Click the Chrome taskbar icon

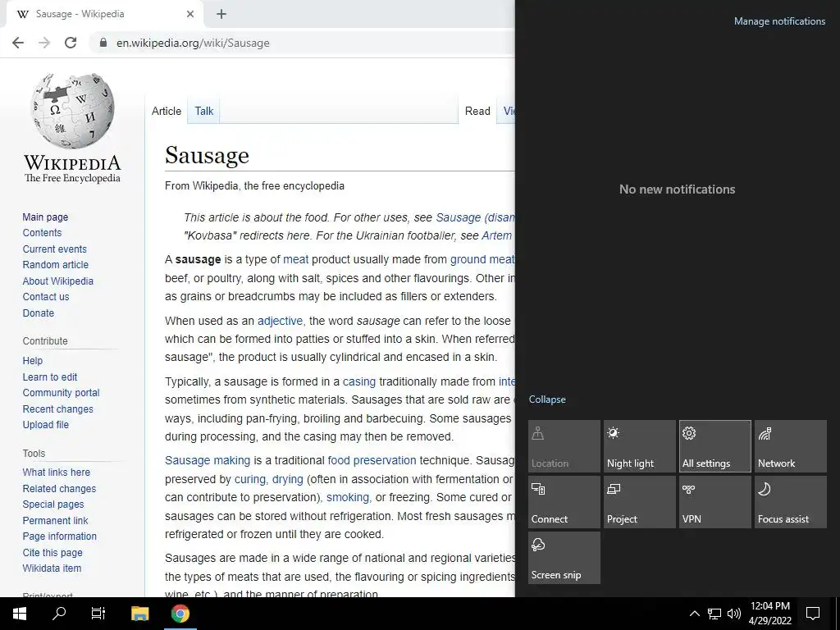pos(180,614)
